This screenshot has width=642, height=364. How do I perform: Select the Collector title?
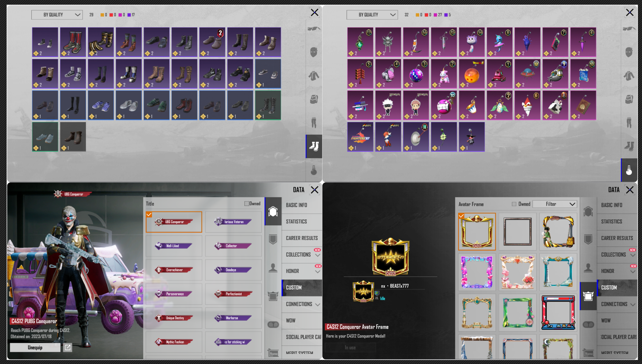coord(234,246)
